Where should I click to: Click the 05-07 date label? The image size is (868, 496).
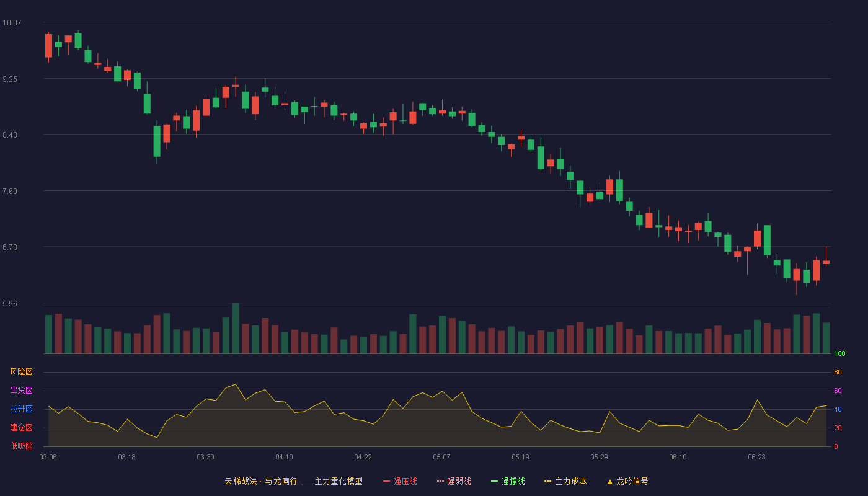(441, 457)
